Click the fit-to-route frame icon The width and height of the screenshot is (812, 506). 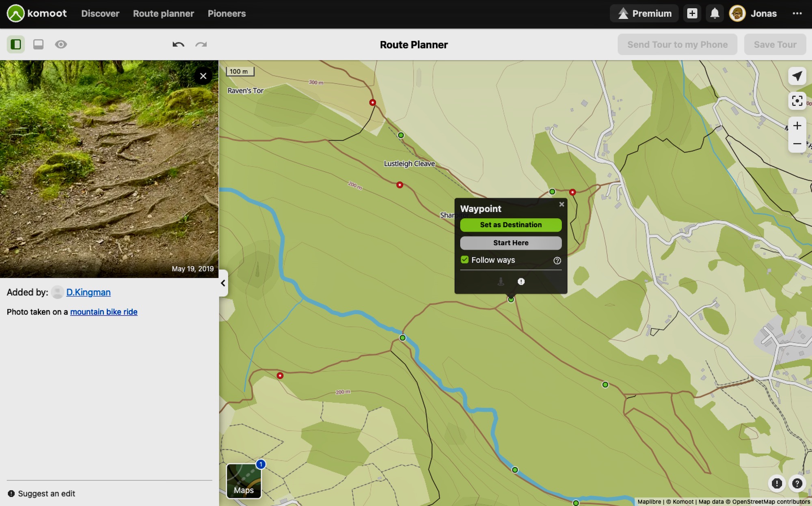click(797, 101)
